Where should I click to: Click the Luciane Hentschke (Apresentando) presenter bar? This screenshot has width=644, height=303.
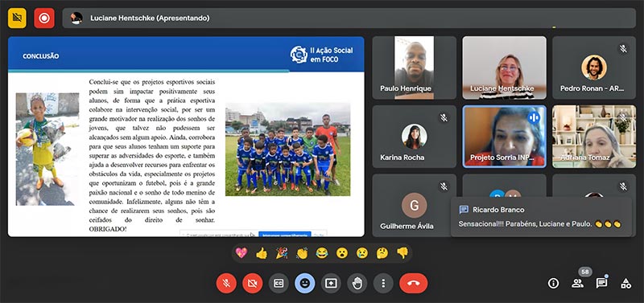click(x=349, y=18)
